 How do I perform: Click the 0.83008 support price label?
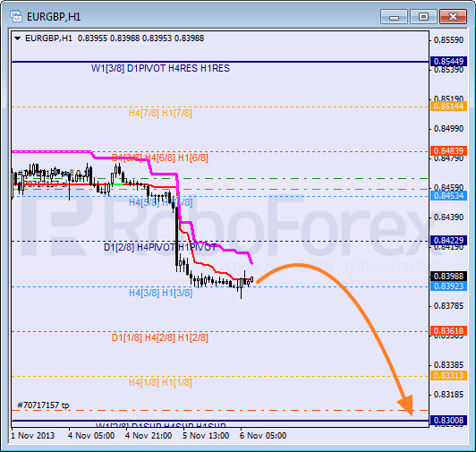pyautogui.click(x=448, y=421)
